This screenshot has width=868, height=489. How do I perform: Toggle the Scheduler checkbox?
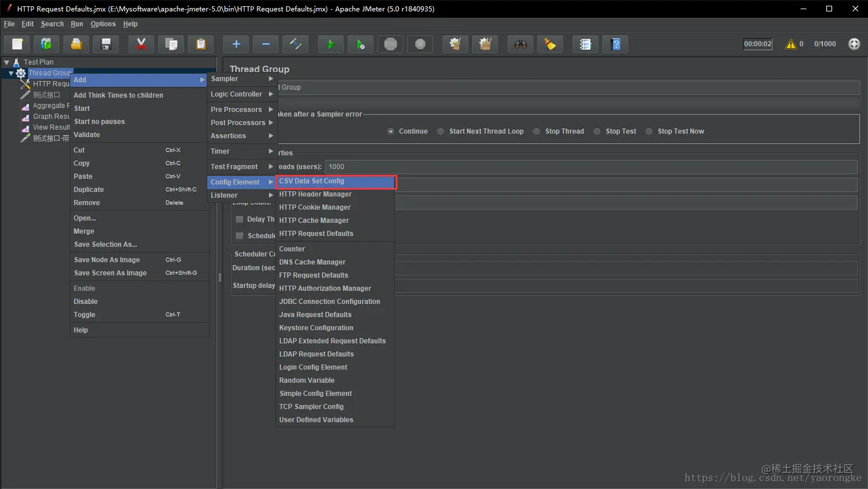[x=239, y=236]
